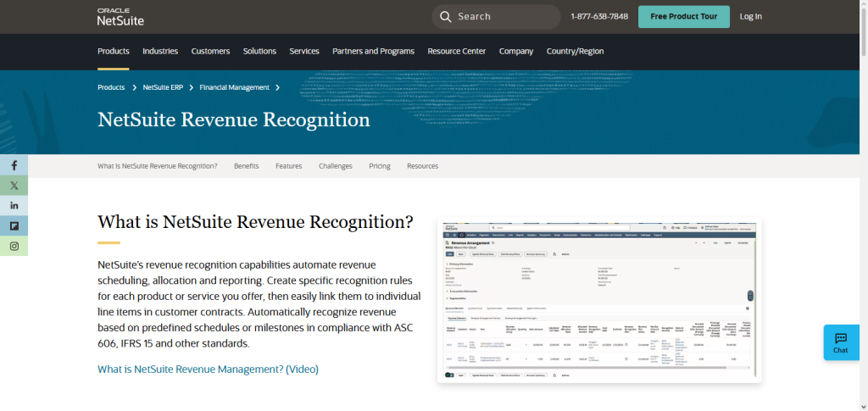Jump to the Challenges section
This screenshot has height=411, width=868.
click(336, 166)
